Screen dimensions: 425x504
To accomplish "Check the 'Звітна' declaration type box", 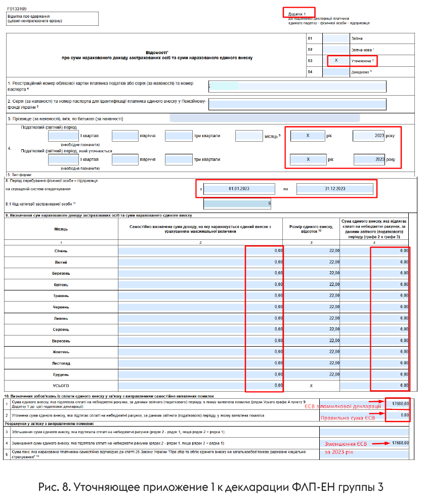I will pos(335,38).
